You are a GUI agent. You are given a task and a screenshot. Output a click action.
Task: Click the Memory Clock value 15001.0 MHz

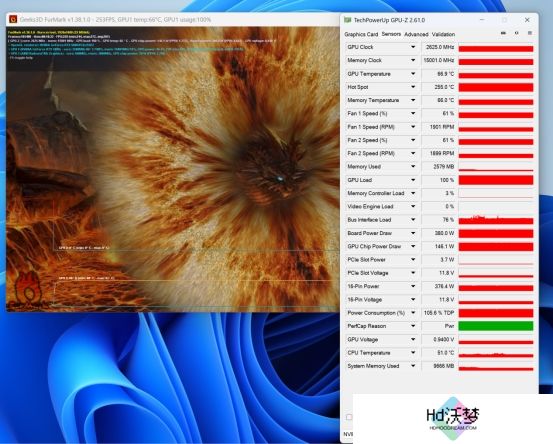point(438,60)
